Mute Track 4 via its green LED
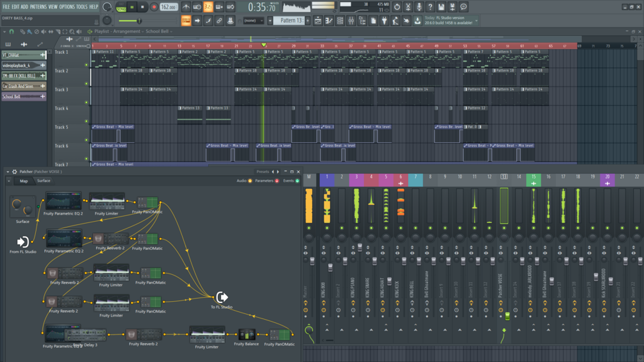644x362 pixels. (x=87, y=121)
